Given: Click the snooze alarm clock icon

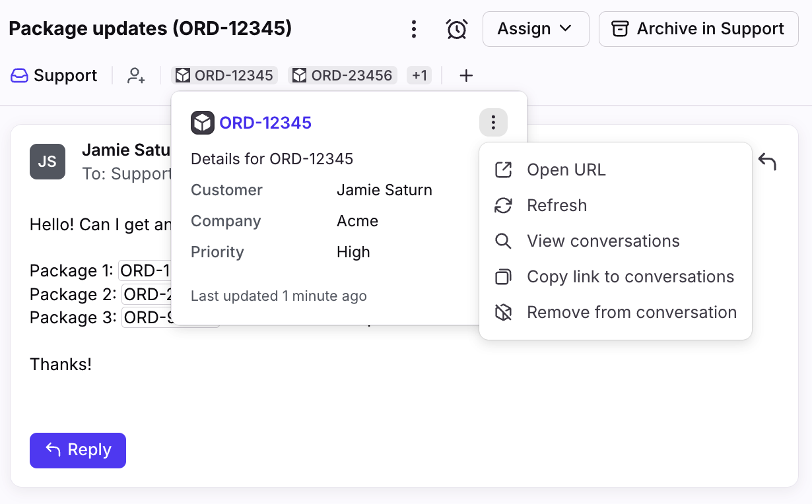Looking at the screenshot, I should pyautogui.click(x=456, y=29).
